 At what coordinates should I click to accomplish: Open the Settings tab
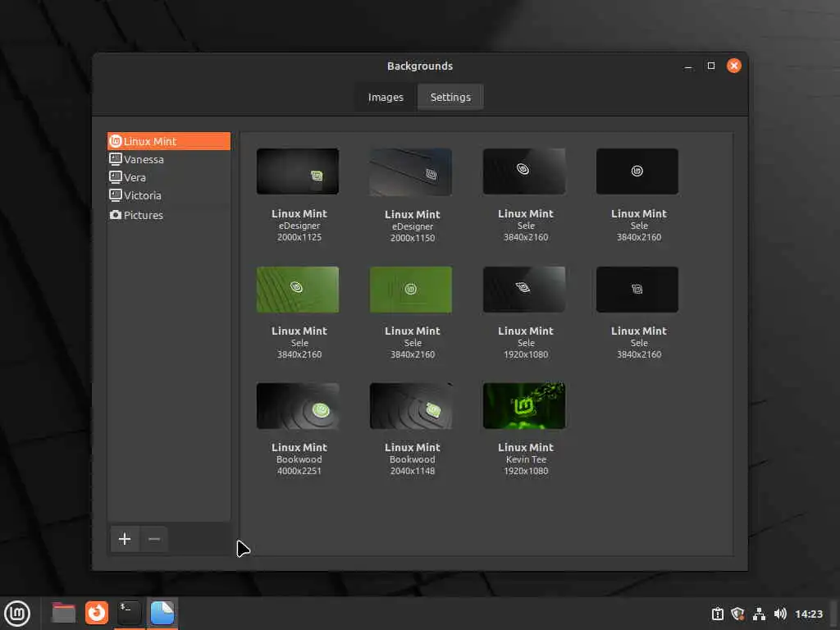pos(450,97)
